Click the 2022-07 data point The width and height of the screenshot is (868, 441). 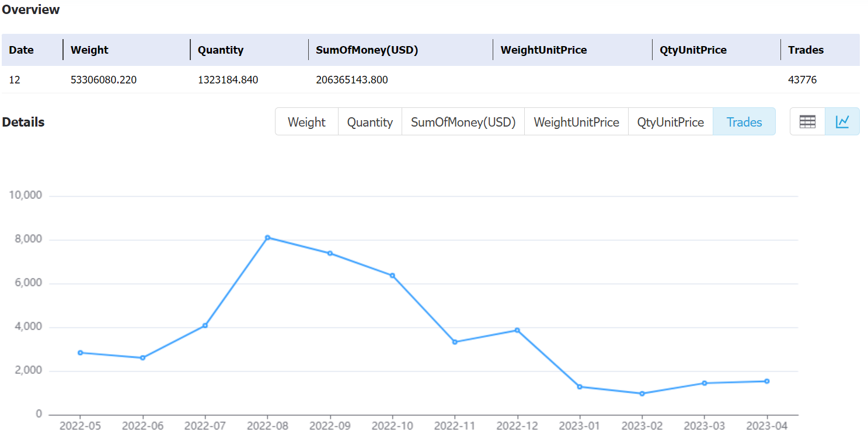[205, 325]
